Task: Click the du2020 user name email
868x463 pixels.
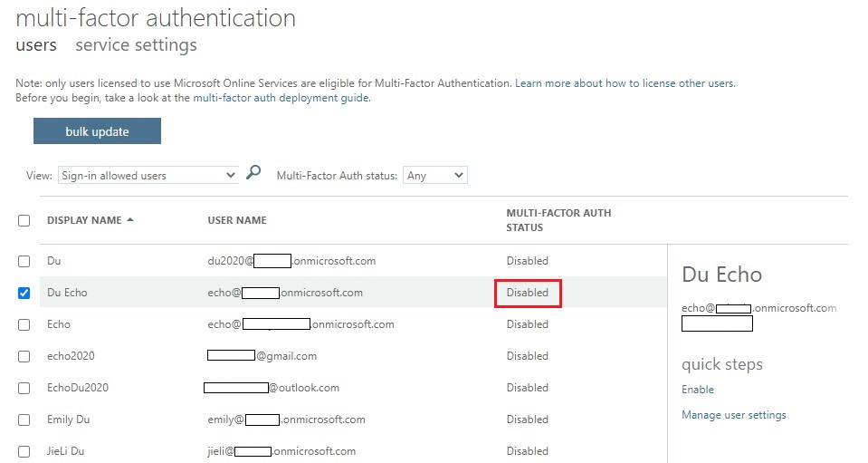Action: pyautogui.click(x=291, y=261)
